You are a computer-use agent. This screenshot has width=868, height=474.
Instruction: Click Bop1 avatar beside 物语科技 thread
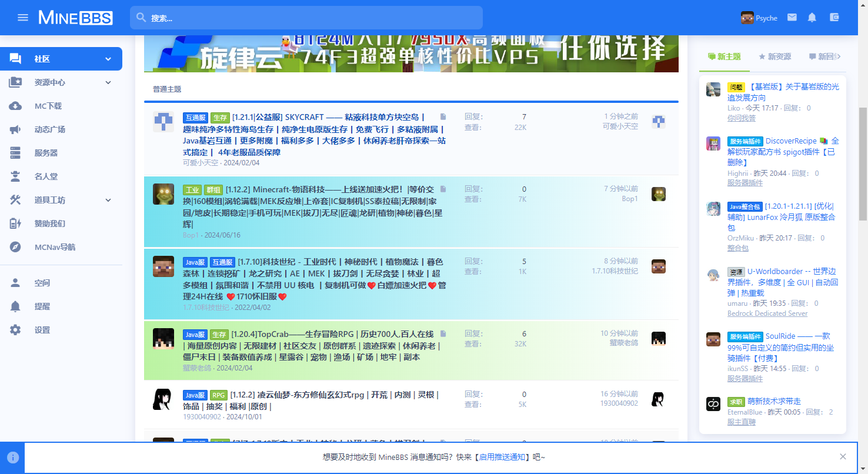[x=163, y=194]
